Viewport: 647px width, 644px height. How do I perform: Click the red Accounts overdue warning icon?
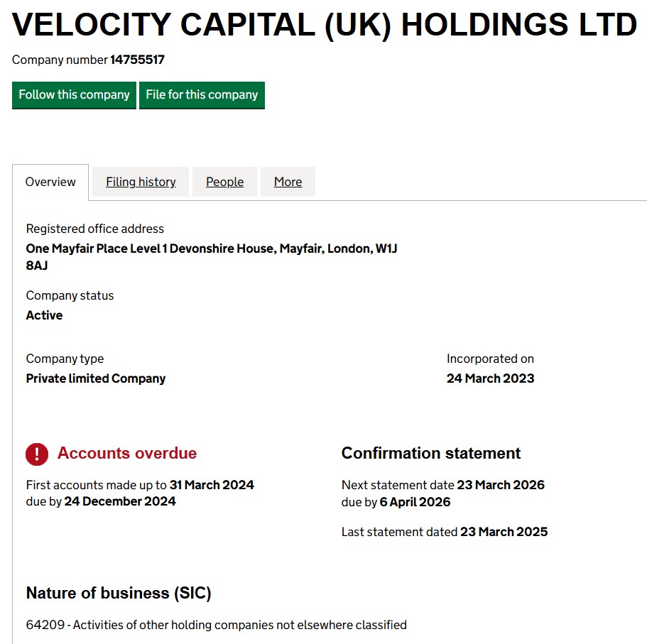tap(37, 454)
